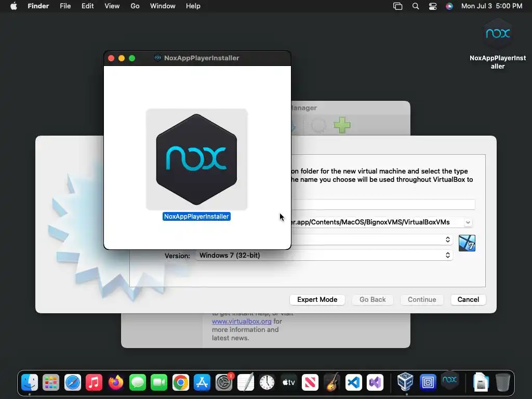Launch Google Chrome from the Dock
This screenshot has height=399, width=532.
point(180,383)
